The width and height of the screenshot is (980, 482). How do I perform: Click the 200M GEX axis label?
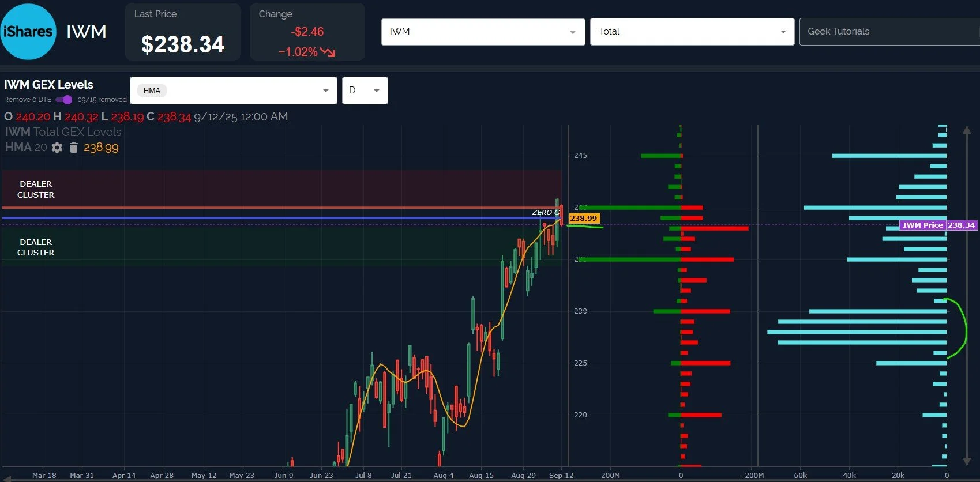(x=610, y=476)
